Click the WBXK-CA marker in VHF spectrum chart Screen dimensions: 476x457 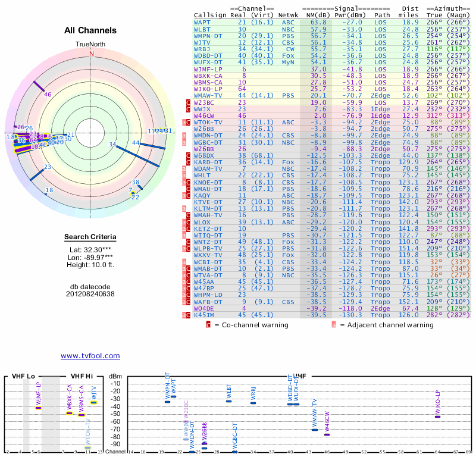(x=70, y=413)
